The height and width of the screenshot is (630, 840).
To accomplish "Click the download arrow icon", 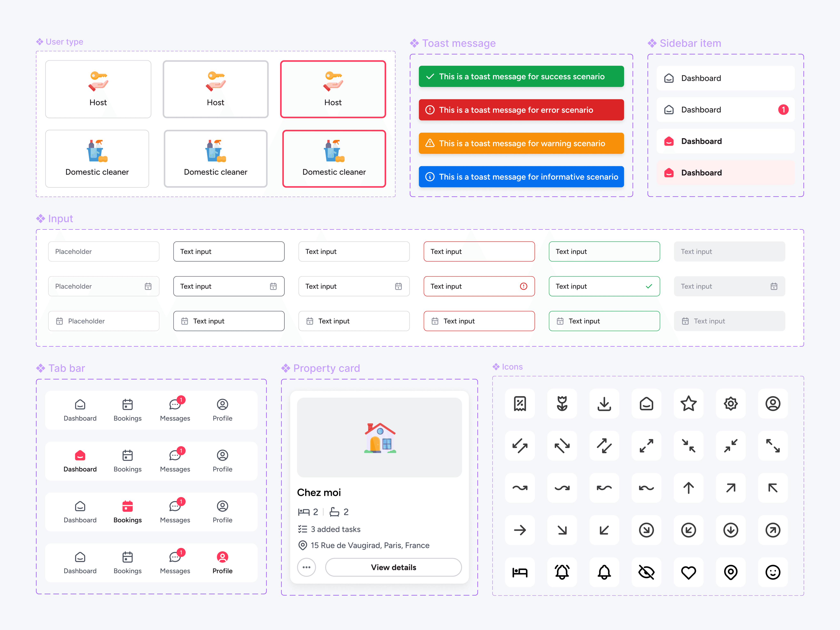I will (x=604, y=404).
